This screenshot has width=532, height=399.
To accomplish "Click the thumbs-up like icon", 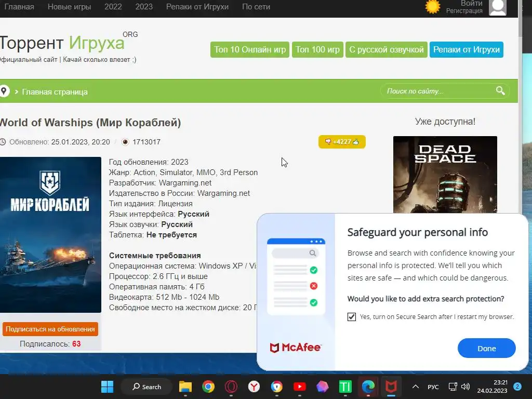I will [355, 142].
